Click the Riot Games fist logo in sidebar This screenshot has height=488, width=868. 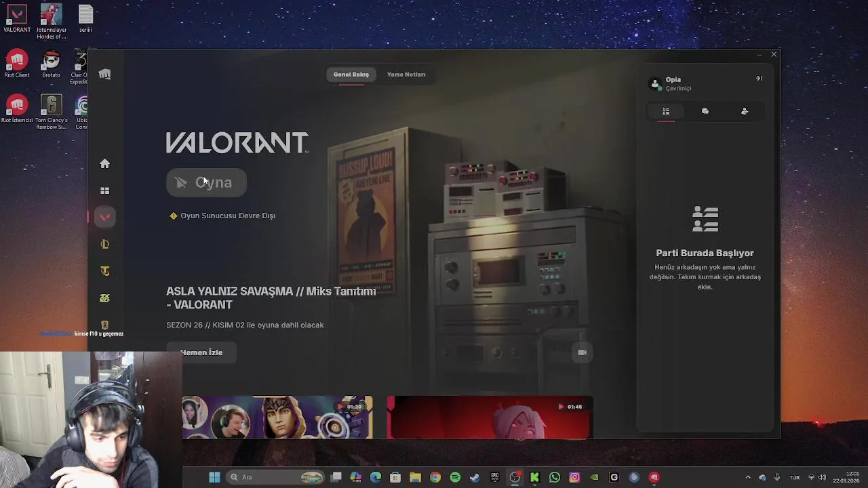click(104, 74)
